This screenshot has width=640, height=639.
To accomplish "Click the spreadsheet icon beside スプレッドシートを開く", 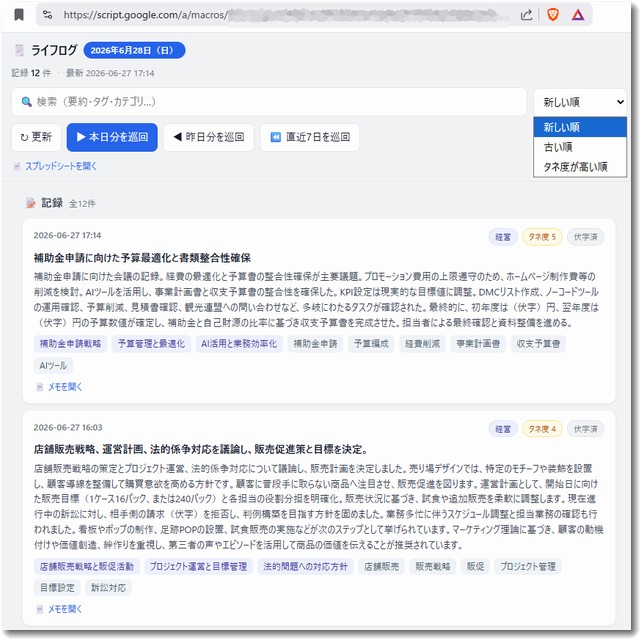I will 17,166.
